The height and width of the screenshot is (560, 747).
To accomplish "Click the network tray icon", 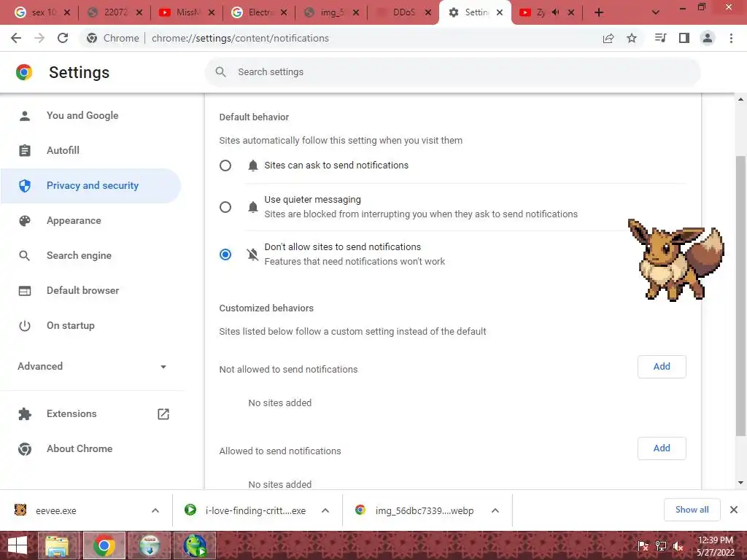I will [x=661, y=547].
